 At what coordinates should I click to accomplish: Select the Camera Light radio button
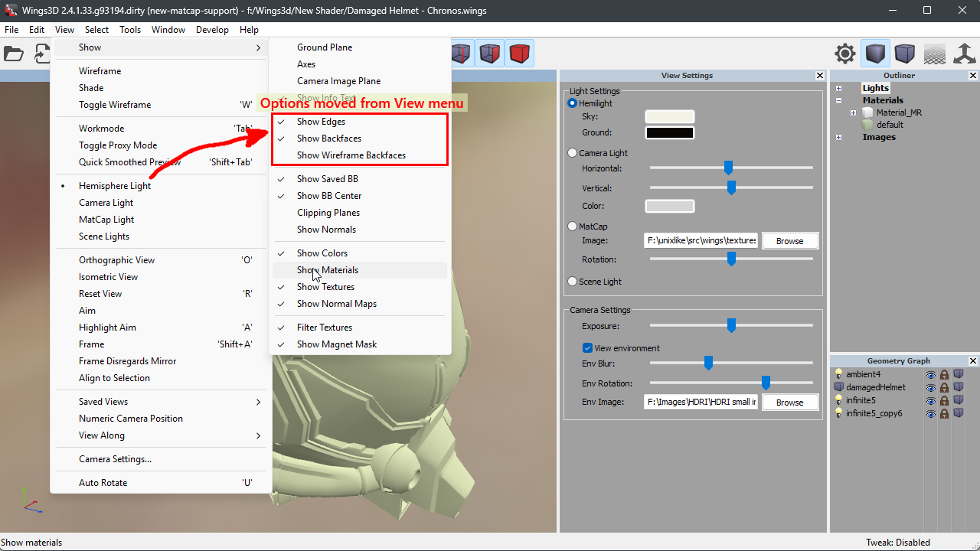572,153
